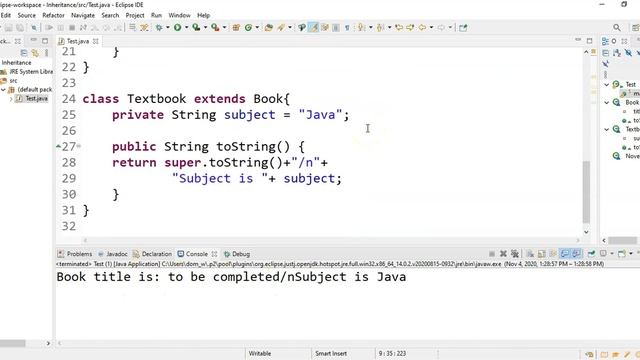
Task: Open the Search menu
Action: [x=110, y=15]
